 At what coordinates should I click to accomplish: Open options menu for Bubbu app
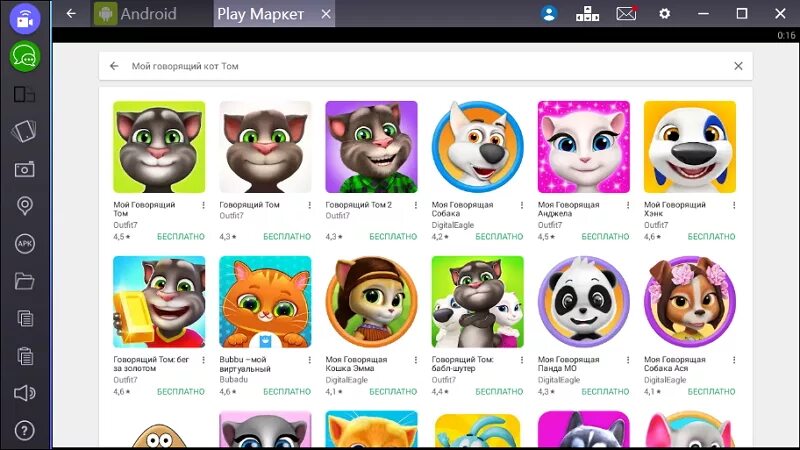tap(310, 360)
